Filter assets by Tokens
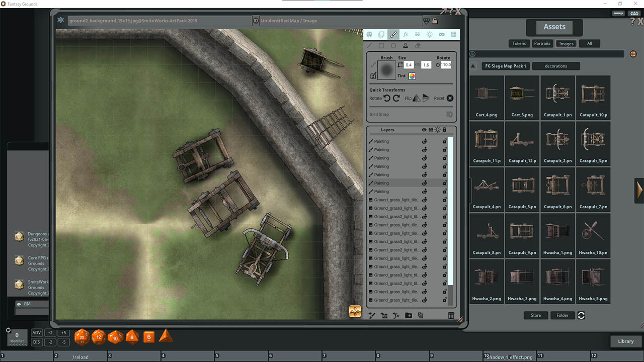This screenshot has height=362, width=644. (x=519, y=43)
